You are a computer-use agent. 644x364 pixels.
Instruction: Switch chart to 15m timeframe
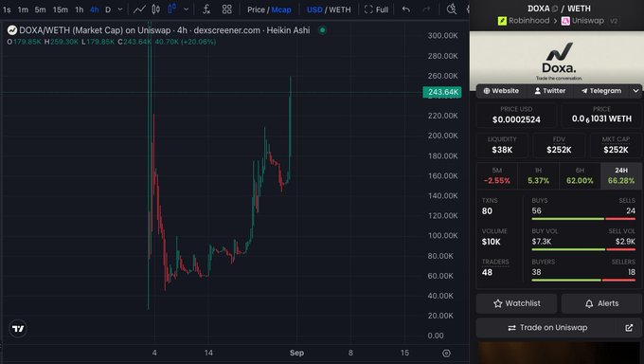[61, 9]
